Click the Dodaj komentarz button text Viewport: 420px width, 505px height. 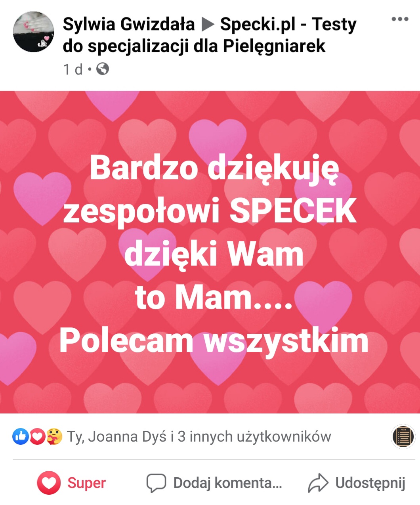coord(227,483)
